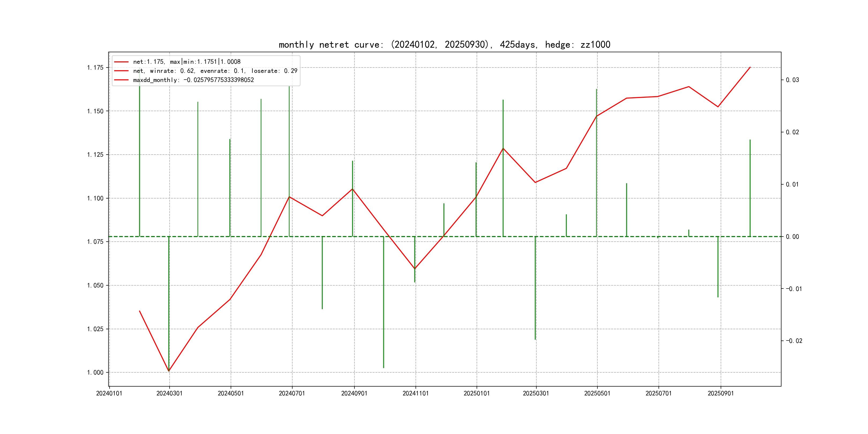Click the 0.03 right axis tick label
The image size is (868, 434).
pyautogui.click(x=792, y=80)
